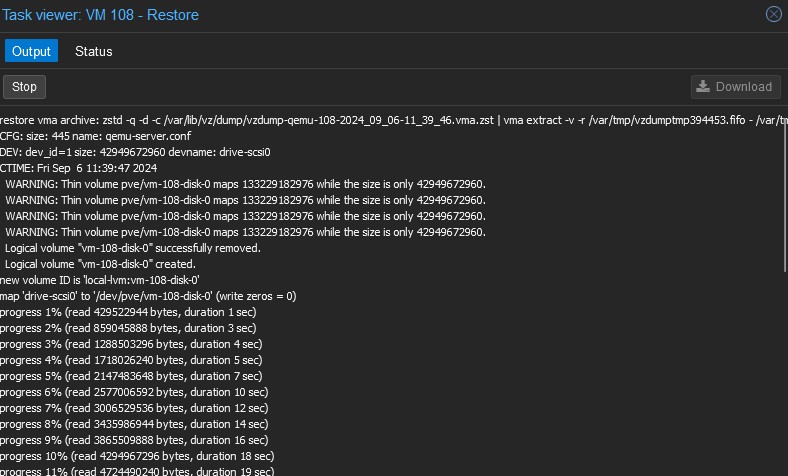This screenshot has width=788, height=476.
Task: Switch to the Status tab
Action: pos(94,51)
